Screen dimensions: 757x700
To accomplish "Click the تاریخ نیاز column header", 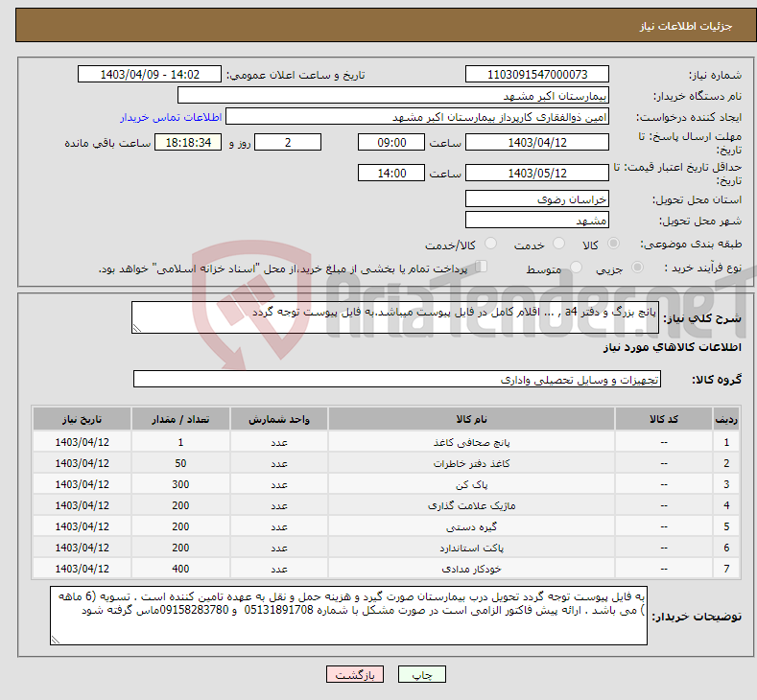I will coord(83,419).
